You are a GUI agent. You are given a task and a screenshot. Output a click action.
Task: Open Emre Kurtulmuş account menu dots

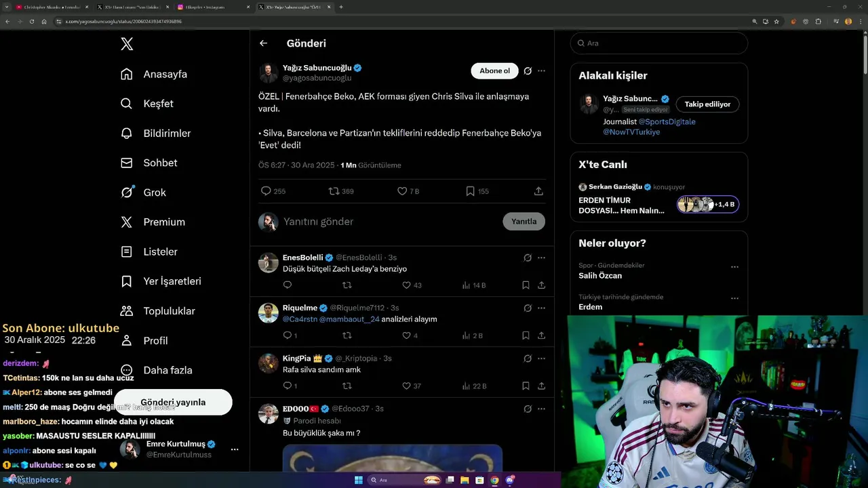(x=235, y=449)
